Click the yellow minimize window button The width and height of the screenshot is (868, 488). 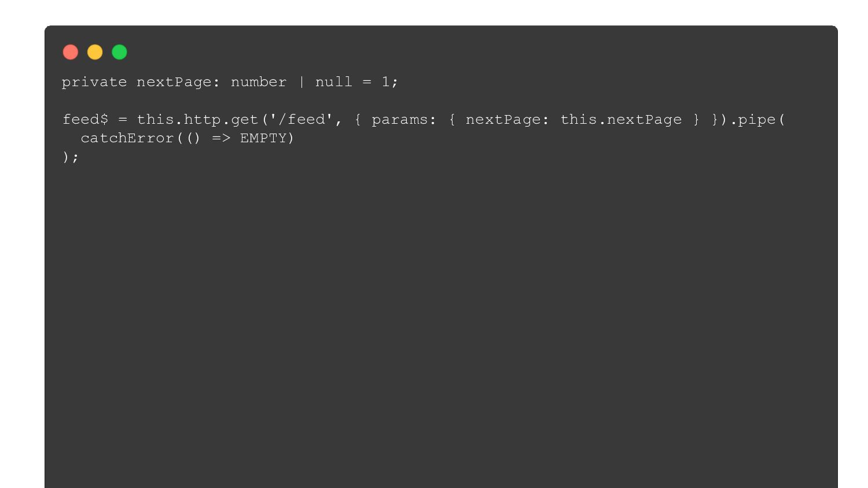[95, 53]
